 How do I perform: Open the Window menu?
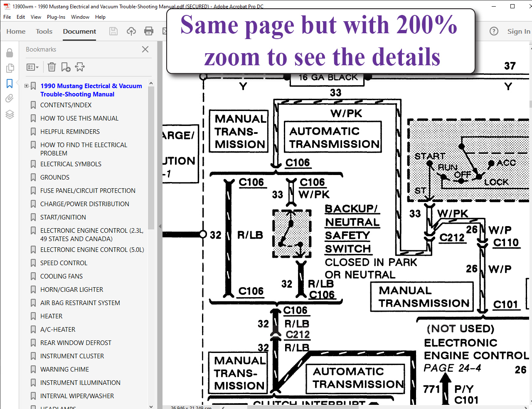(x=80, y=17)
